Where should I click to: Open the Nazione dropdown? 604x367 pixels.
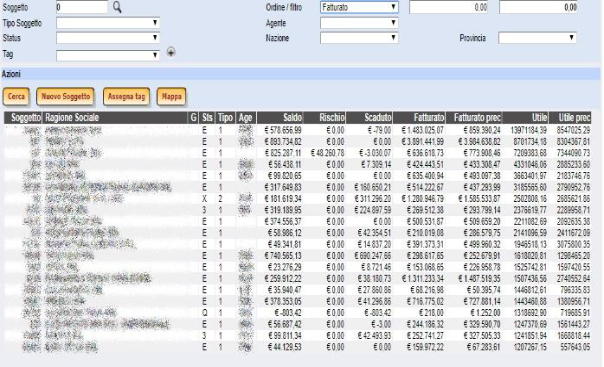pos(359,38)
